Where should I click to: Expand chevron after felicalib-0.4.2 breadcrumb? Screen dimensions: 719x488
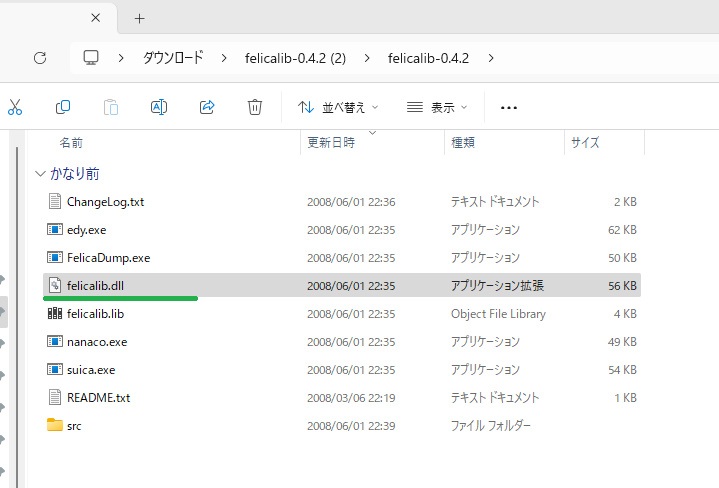tap(491, 58)
